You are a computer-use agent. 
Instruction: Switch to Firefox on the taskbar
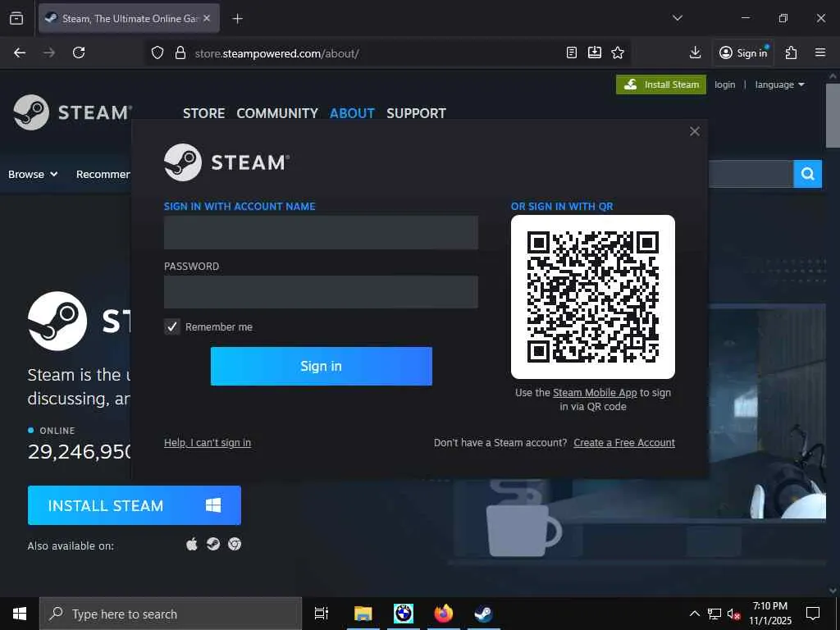444,614
